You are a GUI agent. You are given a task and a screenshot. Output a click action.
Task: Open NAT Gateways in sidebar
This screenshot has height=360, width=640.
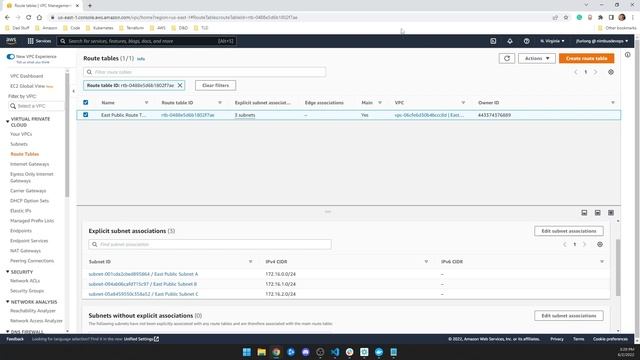[25, 251]
